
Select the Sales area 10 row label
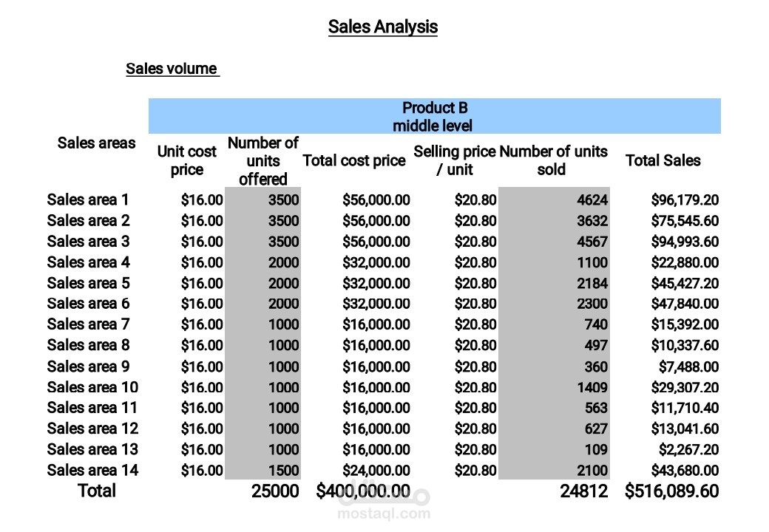point(92,387)
